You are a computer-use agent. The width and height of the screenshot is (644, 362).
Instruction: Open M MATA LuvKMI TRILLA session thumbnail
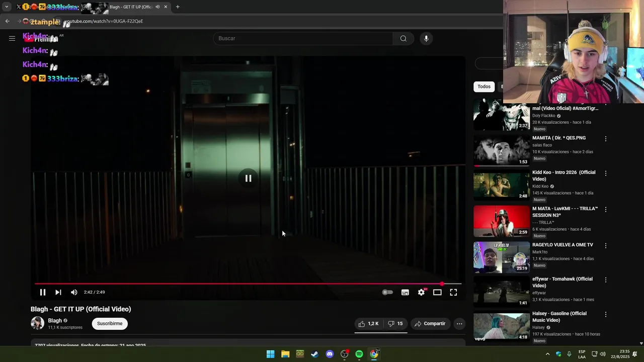click(x=502, y=221)
